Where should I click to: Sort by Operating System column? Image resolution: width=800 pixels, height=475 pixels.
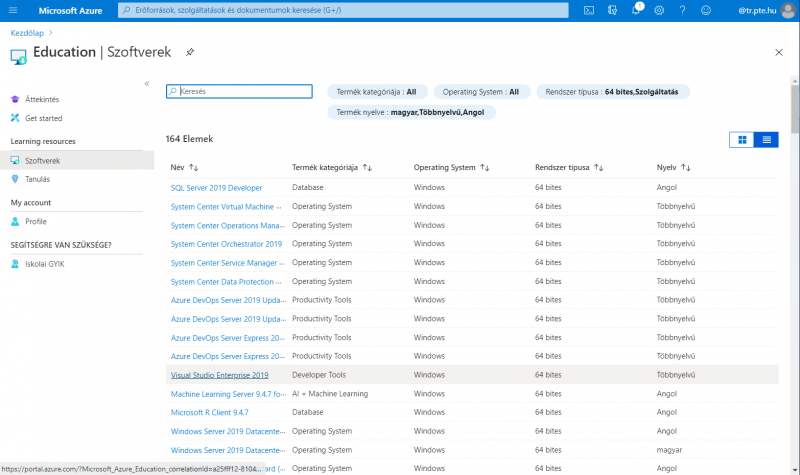click(452, 167)
